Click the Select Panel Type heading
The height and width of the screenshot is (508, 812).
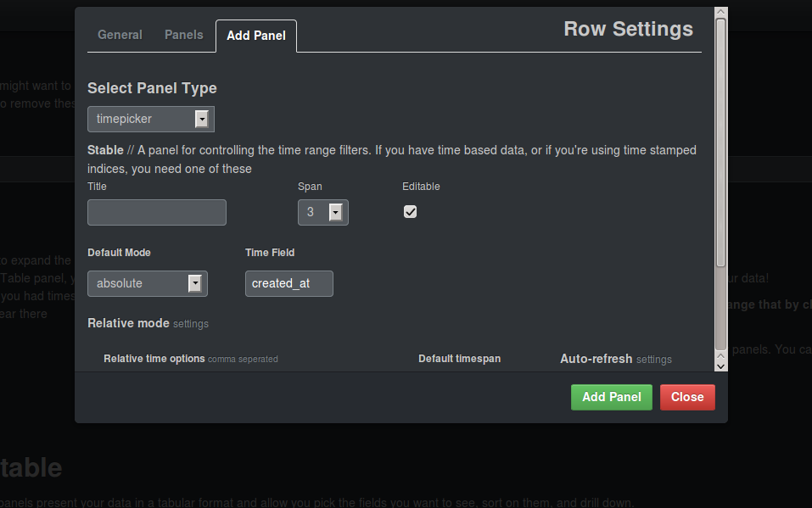(152, 88)
